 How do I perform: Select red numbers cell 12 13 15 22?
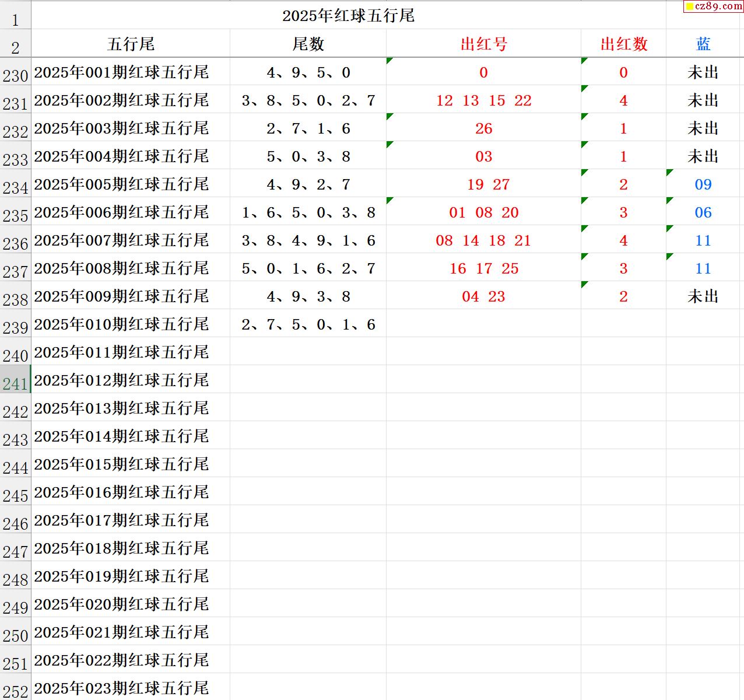coord(483,100)
